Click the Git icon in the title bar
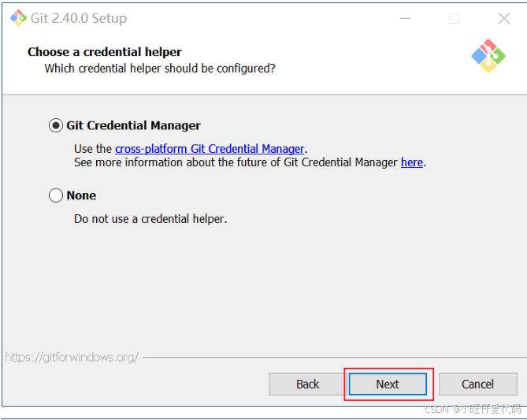Image resolution: width=527 pixels, height=420 pixels. click(x=18, y=18)
